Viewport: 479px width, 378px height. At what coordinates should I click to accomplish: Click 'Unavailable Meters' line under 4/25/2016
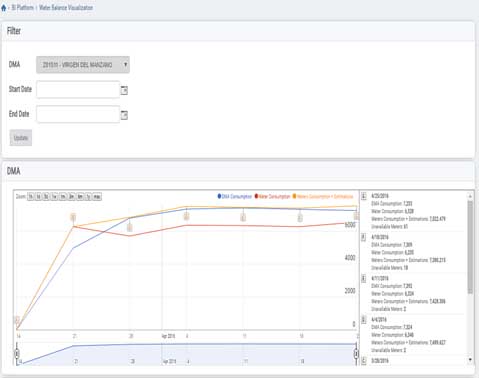point(389,227)
